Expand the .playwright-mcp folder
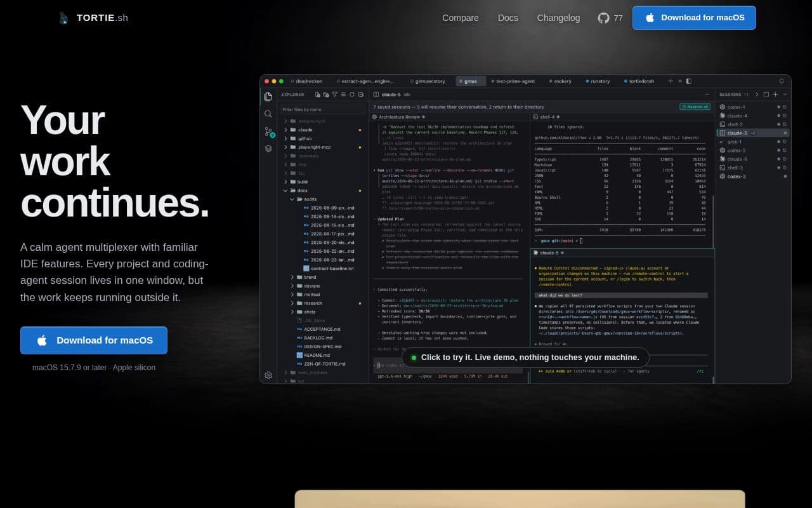The height and width of the screenshot is (508, 812). point(322,147)
